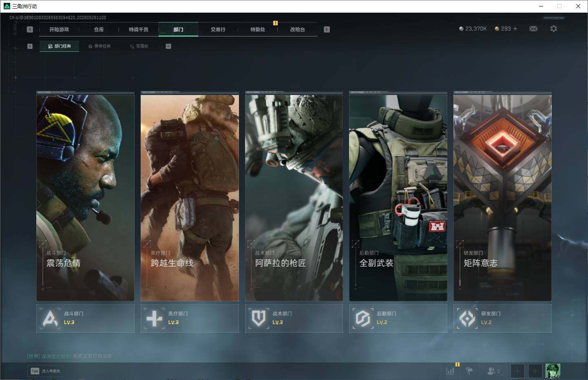The image size is (588, 380).
Task: Select the 赛季任务 sub-tab
Action: point(99,46)
